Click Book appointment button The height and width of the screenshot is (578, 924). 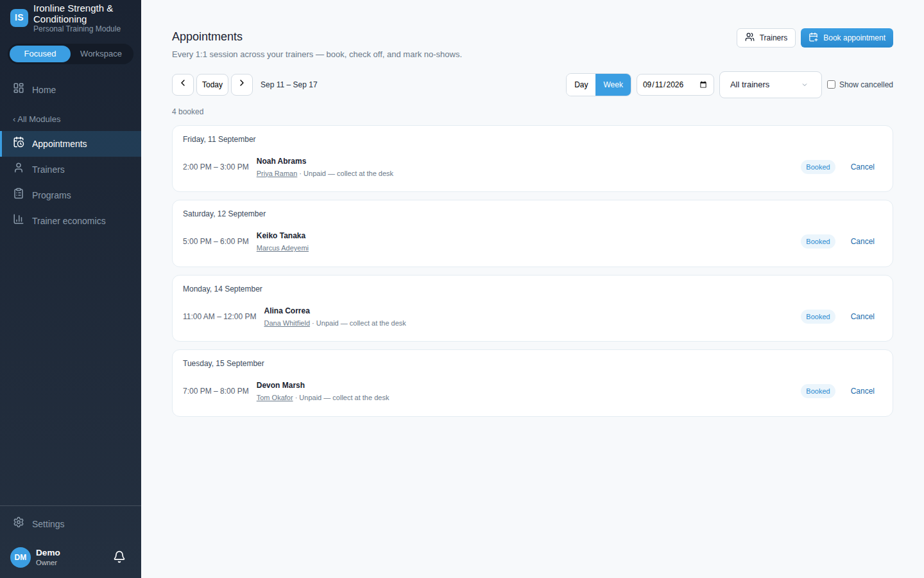click(847, 38)
